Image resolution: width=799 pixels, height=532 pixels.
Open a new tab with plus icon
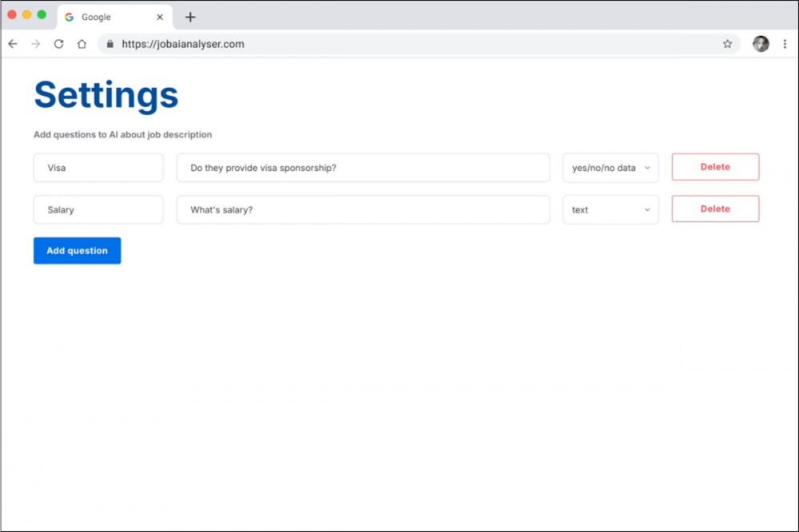(190, 17)
